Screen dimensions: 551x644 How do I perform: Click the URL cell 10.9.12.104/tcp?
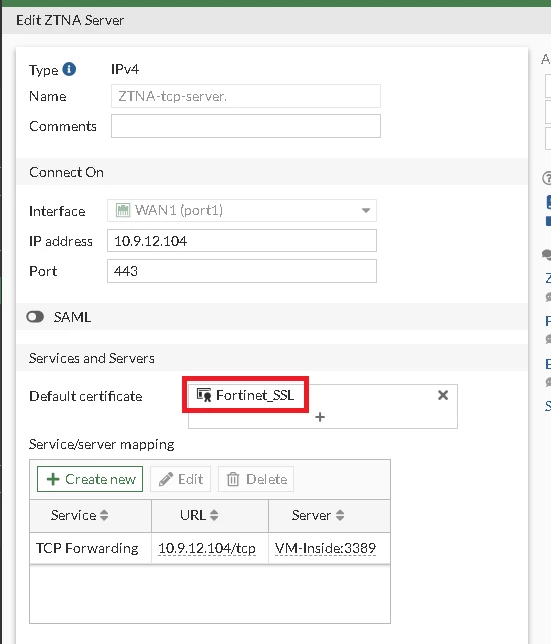pos(210,548)
